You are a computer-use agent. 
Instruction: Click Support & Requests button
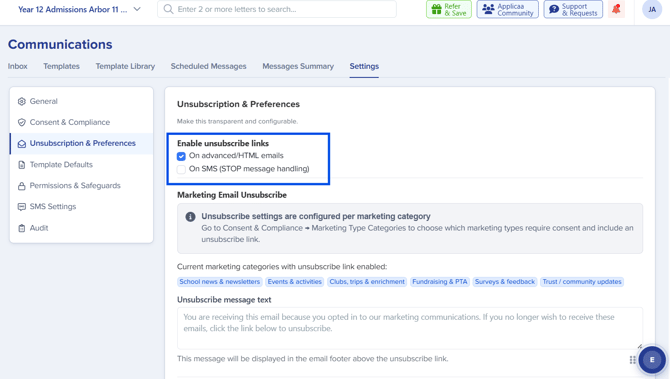573,9
